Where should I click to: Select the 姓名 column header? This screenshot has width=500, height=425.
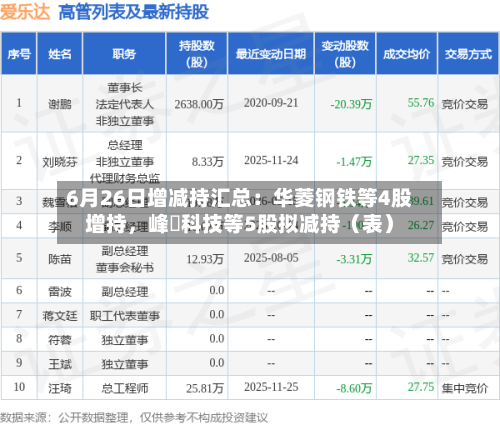coord(60,54)
